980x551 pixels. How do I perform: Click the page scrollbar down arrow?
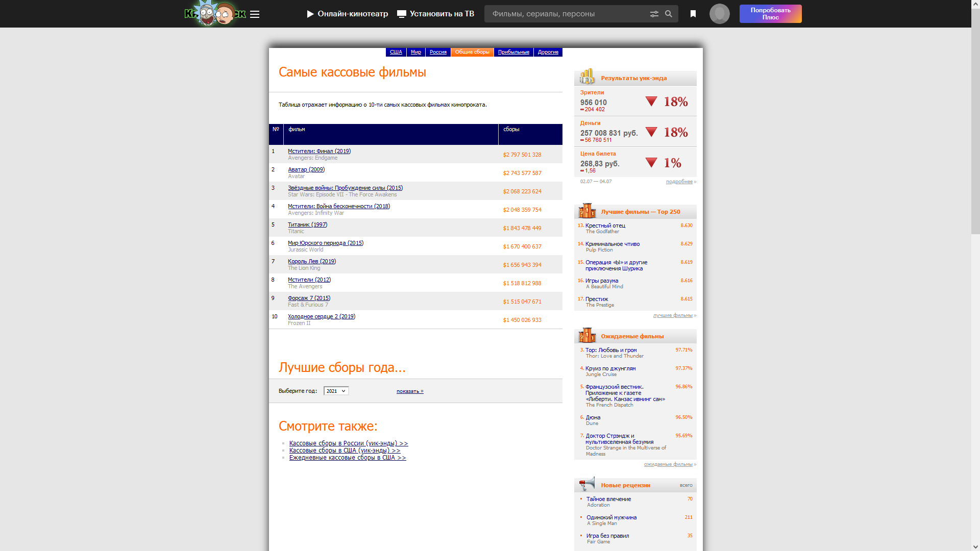pos(975,546)
